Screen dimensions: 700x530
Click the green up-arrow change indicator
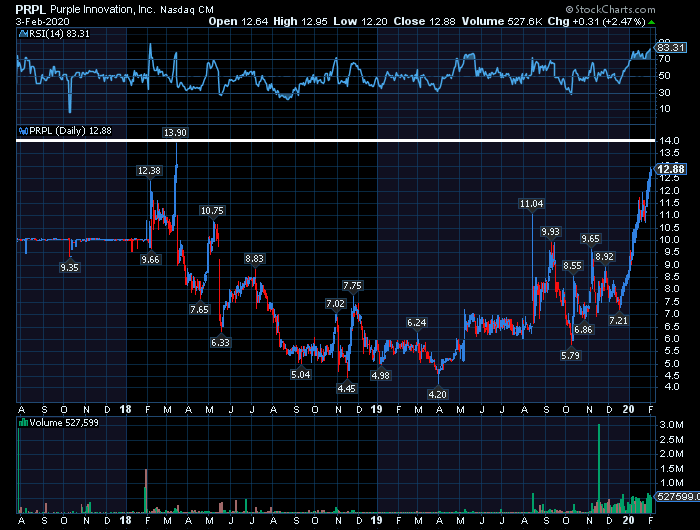[x=652, y=22]
